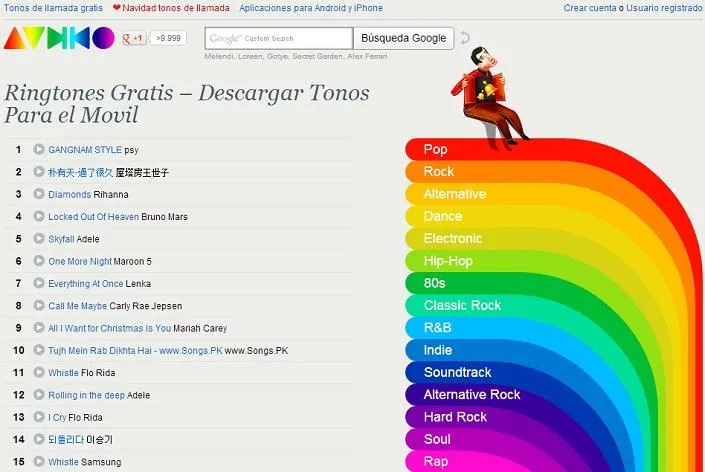Screen dimensions: 705x472
Task: Play the Whistle Samsung ringtone preview
Action: [x=39, y=461]
